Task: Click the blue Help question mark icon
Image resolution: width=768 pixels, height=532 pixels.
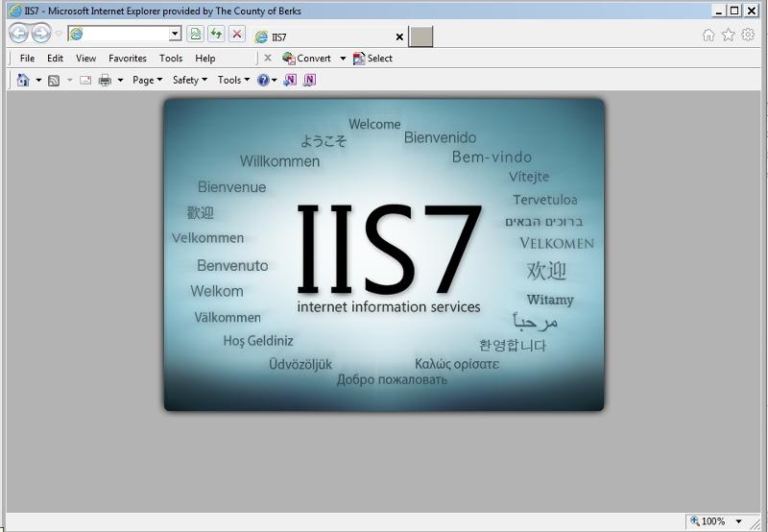Action: pyautogui.click(x=263, y=80)
